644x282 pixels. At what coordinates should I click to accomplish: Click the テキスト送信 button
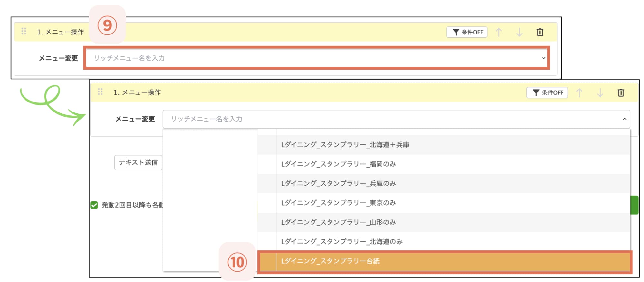coord(138,163)
